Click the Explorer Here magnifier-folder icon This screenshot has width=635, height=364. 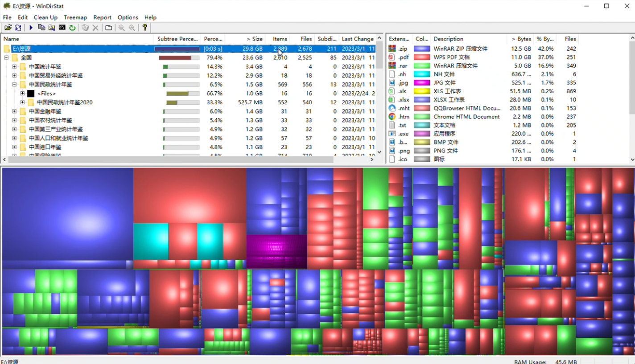click(52, 28)
